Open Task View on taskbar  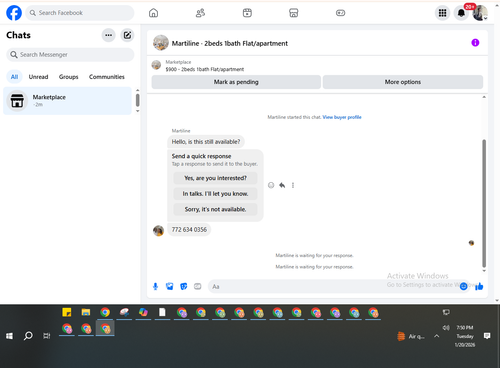point(47,336)
